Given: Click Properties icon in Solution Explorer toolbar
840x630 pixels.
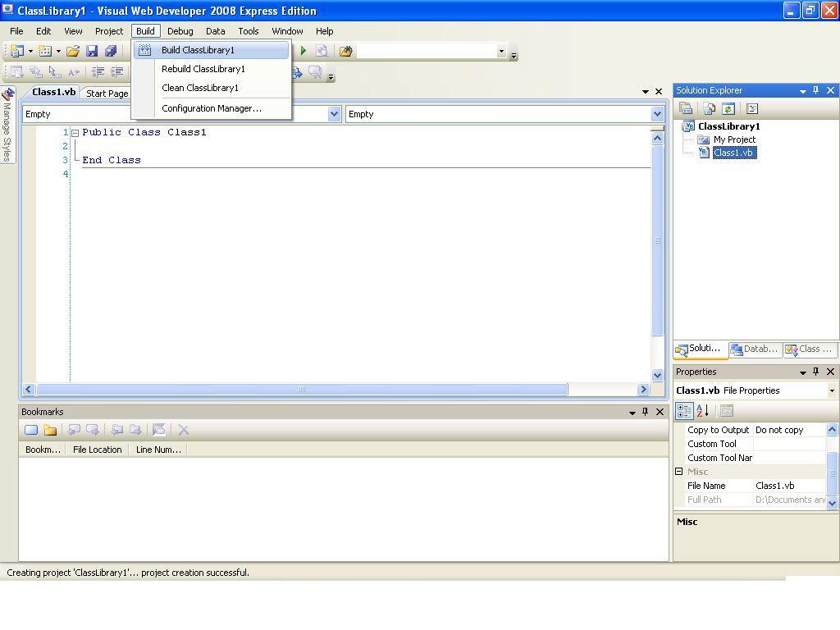Looking at the screenshot, I should pos(686,109).
